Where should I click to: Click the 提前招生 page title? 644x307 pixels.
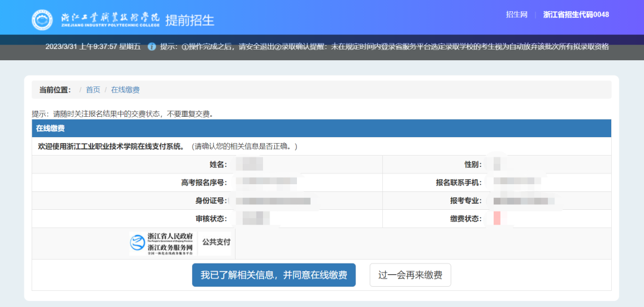click(x=190, y=20)
